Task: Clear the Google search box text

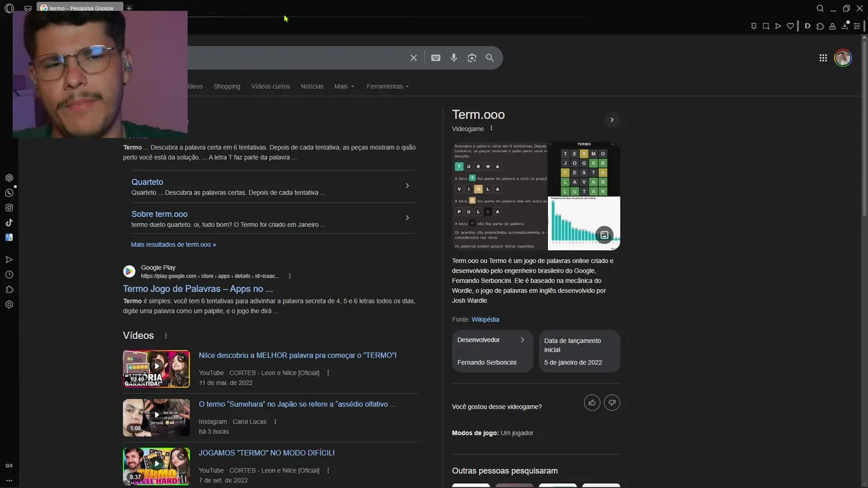Action: [414, 58]
